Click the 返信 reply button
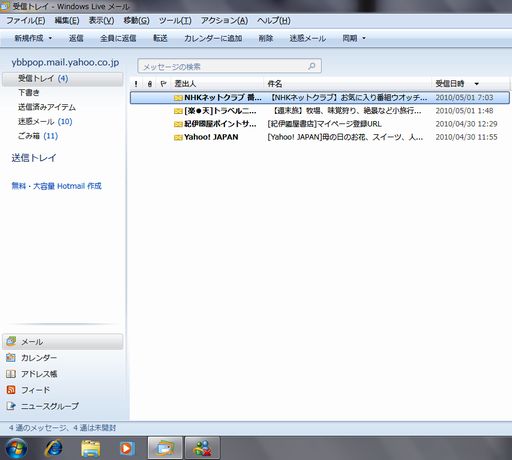Screen dimensions: 512x460 [76, 38]
